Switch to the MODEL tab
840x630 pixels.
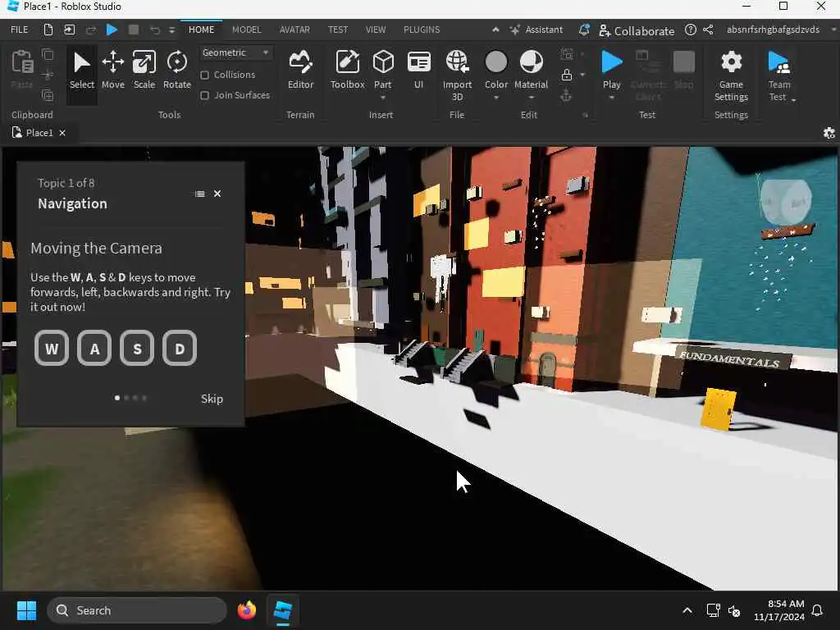pyautogui.click(x=246, y=30)
